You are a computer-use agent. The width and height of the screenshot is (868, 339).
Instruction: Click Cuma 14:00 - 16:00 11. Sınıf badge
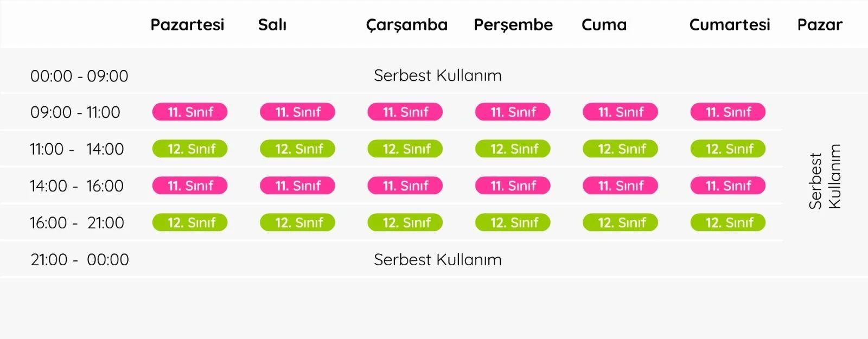tap(620, 186)
